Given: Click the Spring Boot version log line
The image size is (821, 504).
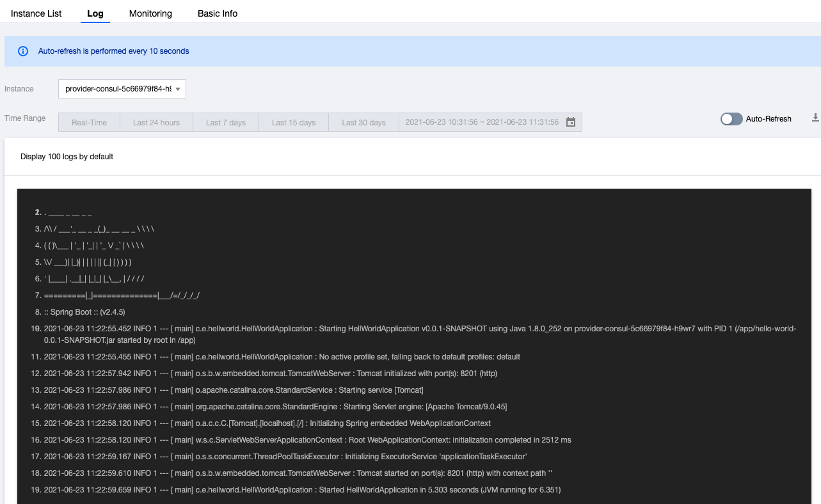Looking at the screenshot, I should point(84,312).
